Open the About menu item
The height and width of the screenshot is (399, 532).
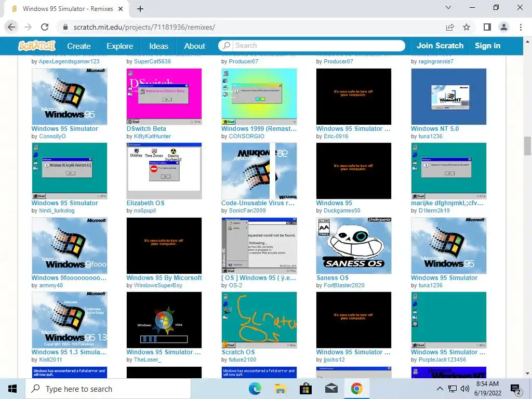[194, 46]
